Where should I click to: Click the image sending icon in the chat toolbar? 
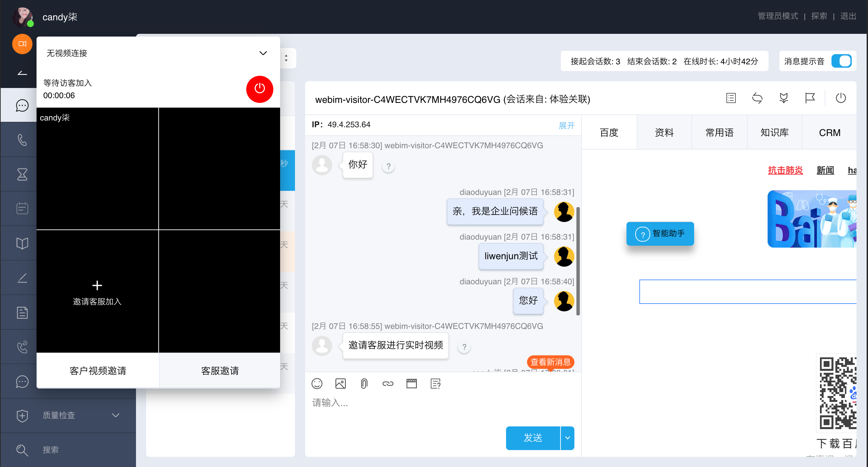pyautogui.click(x=340, y=383)
